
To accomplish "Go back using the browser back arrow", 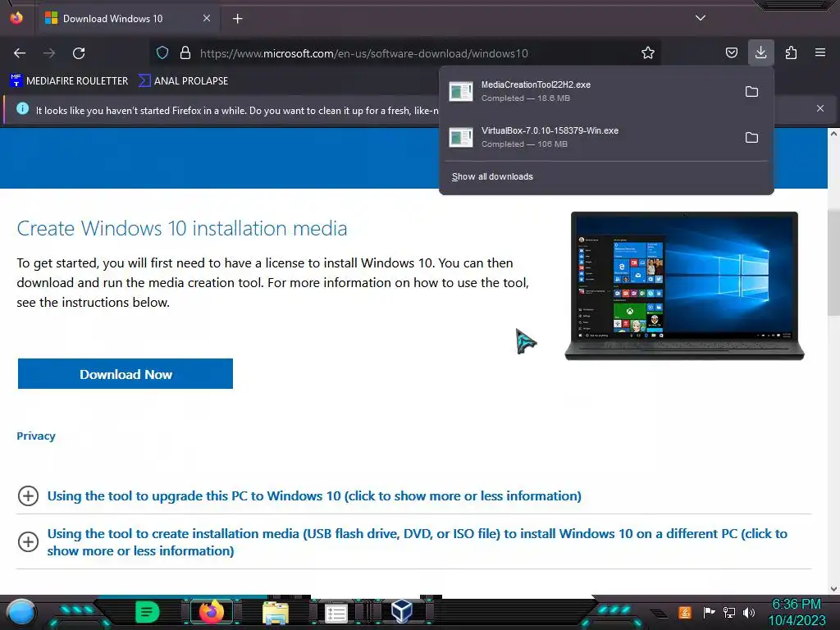I will point(20,53).
